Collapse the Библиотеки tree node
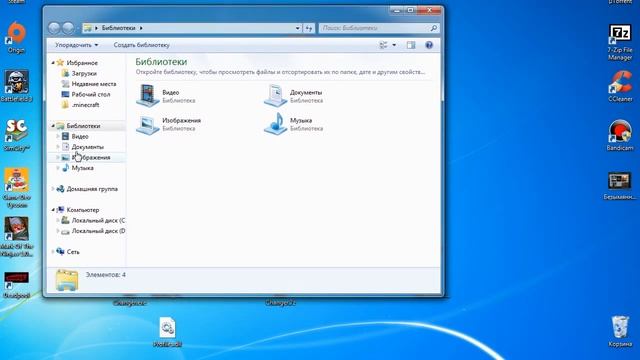This screenshot has width=640, height=360. (53, 126)
